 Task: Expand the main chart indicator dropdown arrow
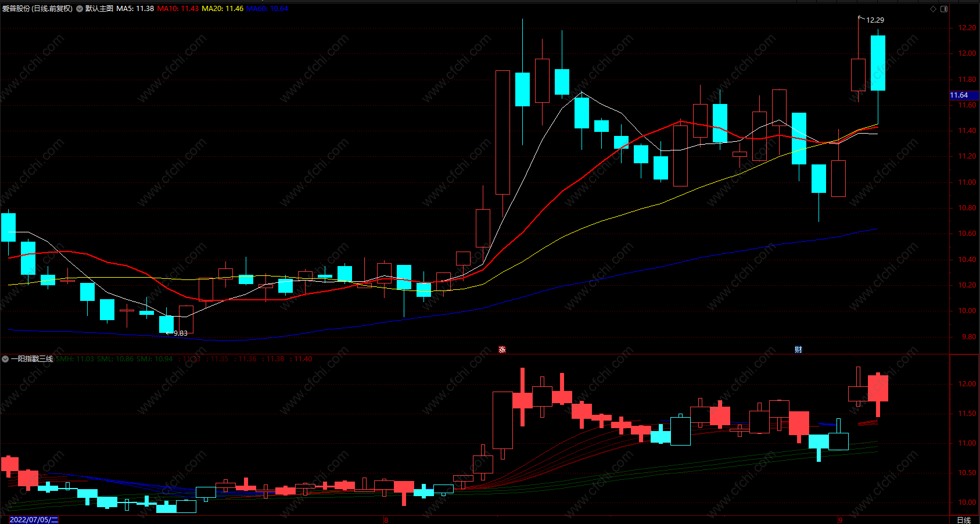(80, 9)
